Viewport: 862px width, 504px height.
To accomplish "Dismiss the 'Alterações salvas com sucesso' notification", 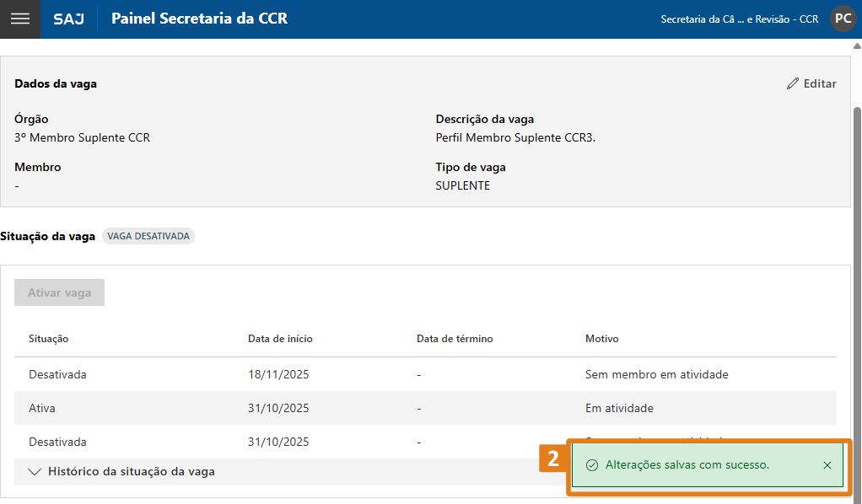I will pyautogui.click(x=827, y=465).
